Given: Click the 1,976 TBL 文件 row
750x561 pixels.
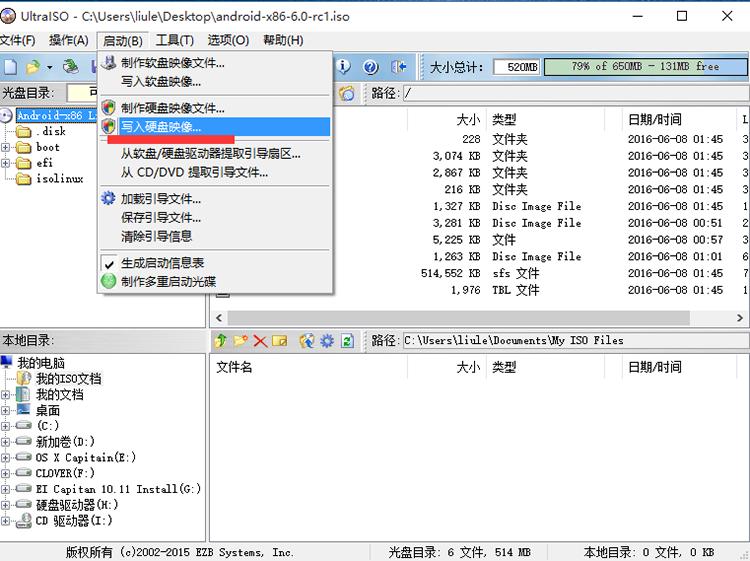Looking at the screenshot, I should 480,290.
